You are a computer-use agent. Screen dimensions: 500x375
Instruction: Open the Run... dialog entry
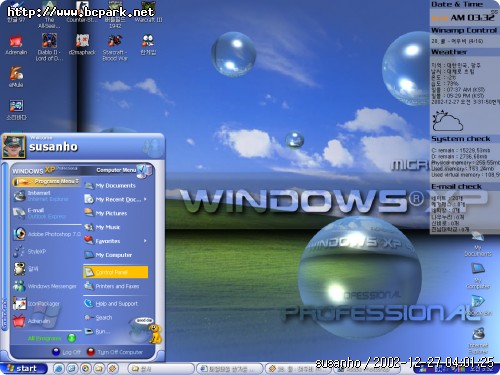pos(97,331)
